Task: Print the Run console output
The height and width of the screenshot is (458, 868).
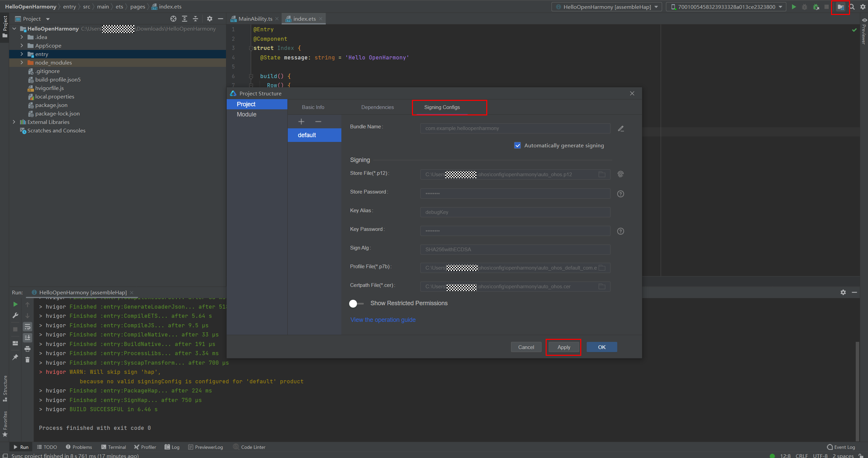Action: click(x=27, y=349)
